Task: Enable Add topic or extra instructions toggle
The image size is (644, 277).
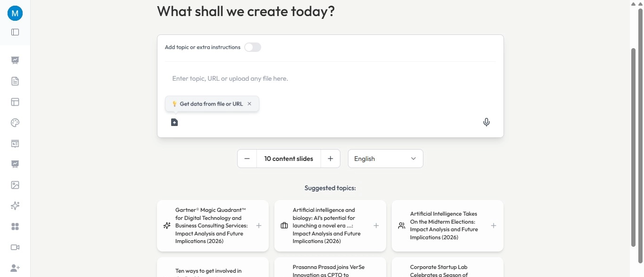Action: pyautogui.click(x=253, y=47)
